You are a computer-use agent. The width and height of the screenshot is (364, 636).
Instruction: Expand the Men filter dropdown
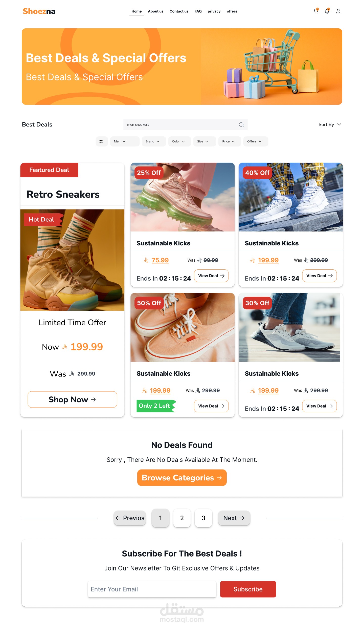tap(125, 141)
